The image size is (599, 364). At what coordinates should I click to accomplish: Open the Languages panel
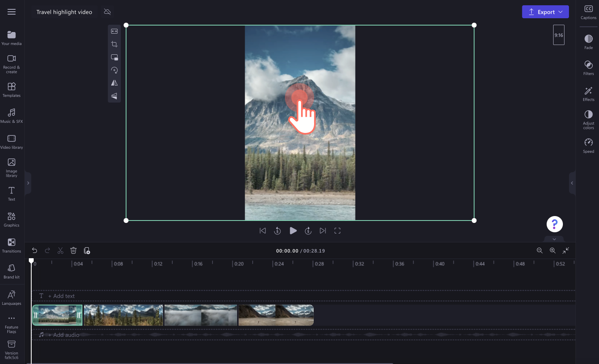click(11, 298)
